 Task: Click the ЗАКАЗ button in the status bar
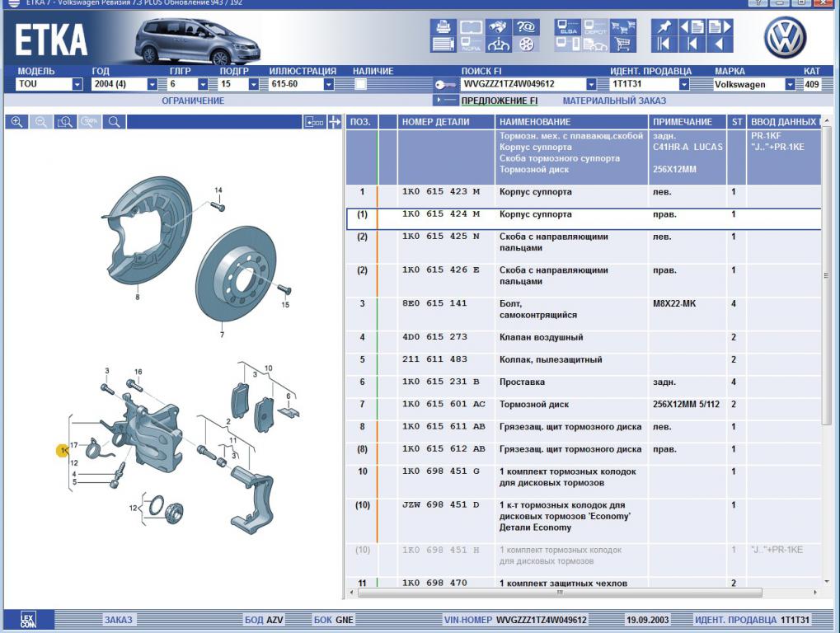[x=119, y=620]
